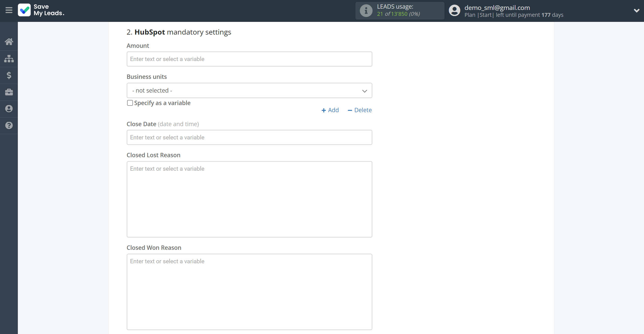Open the Business units dropdown
Image resolution: width=644 pixels, height=334 pixels.
point(249,91)
